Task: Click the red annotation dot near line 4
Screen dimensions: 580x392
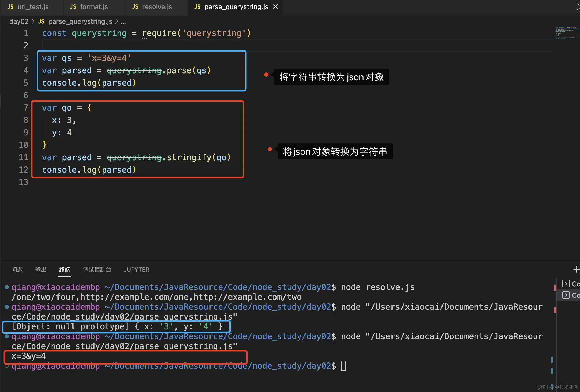Action: [266, 75]
